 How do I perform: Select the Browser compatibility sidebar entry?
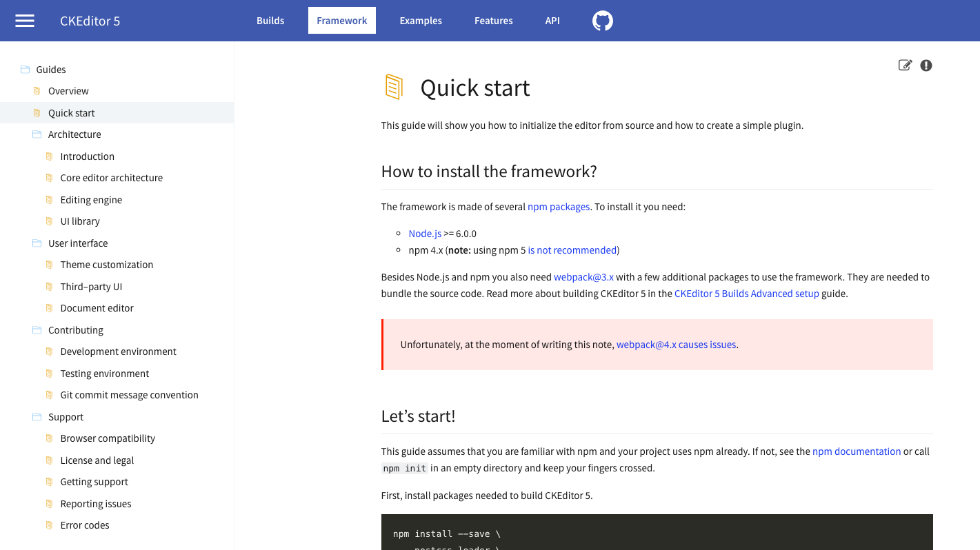click(108, 438)
